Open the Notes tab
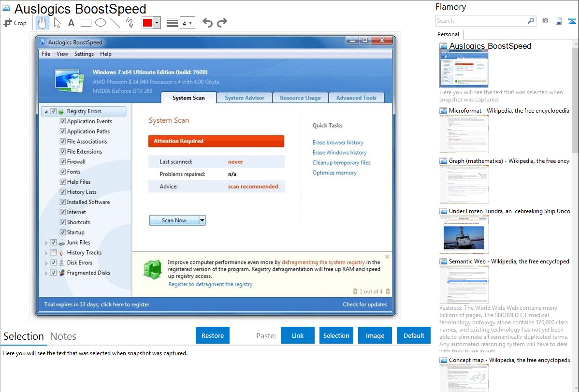The image size is (579, 392). coord(63,336)
